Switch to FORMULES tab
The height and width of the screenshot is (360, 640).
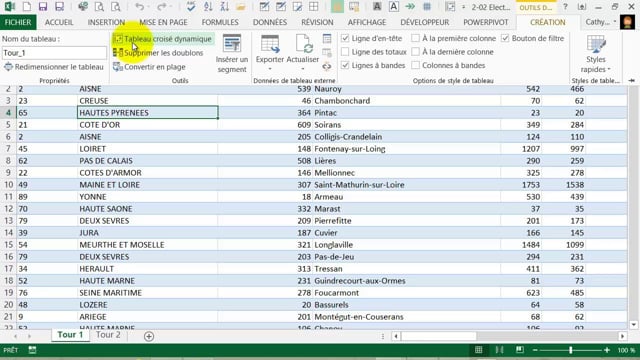[220, 22]
